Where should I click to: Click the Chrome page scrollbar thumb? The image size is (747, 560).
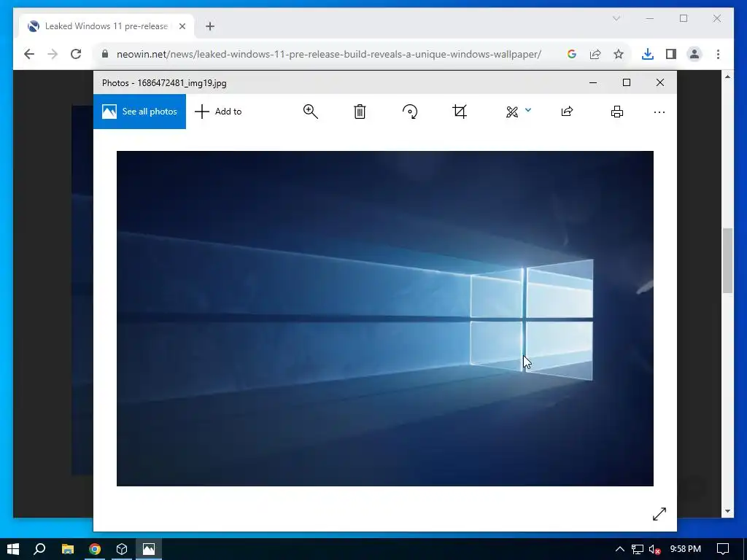(x=727, y=260)
